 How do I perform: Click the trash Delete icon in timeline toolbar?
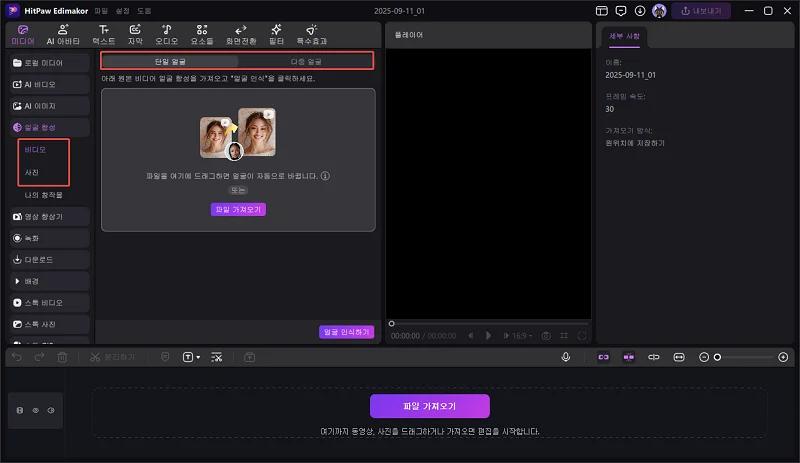[x=62, y=357]
